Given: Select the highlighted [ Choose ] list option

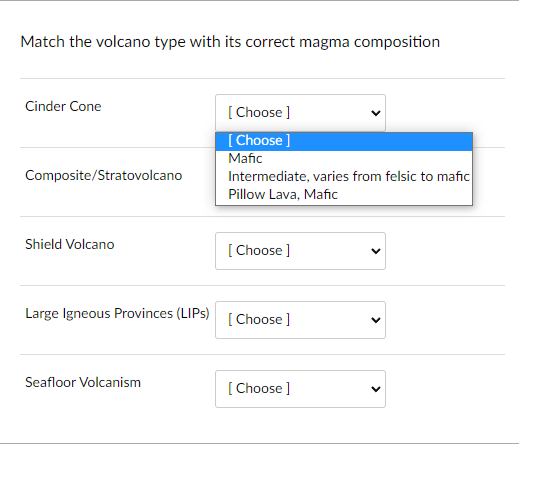Looking at the screenshot, I should pos(344,140).
